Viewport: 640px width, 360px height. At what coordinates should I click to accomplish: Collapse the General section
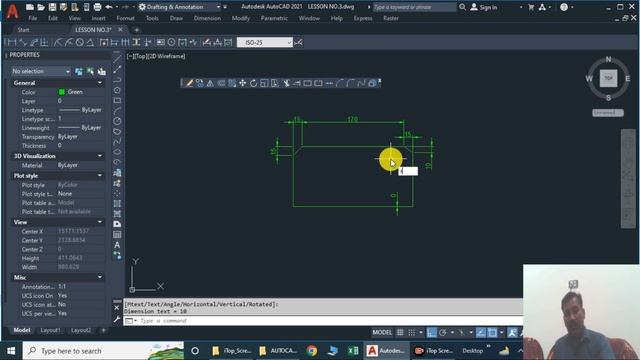pos(100,83)
